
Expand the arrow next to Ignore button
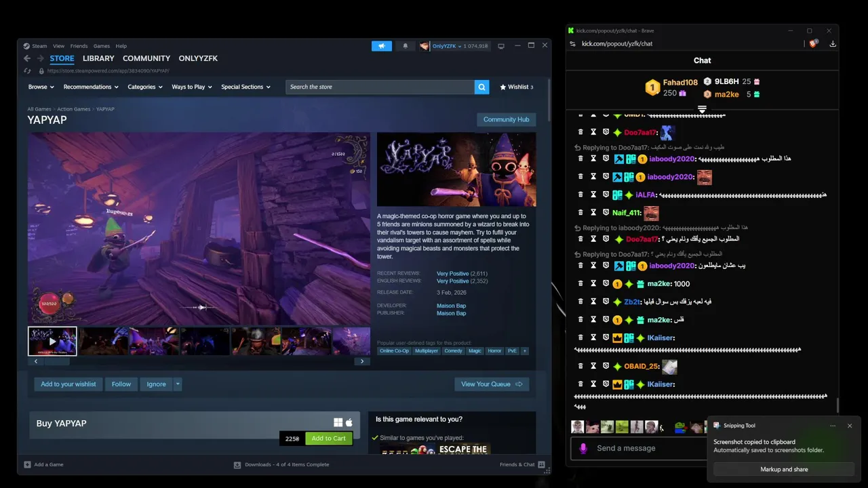[x=178, y=384]
